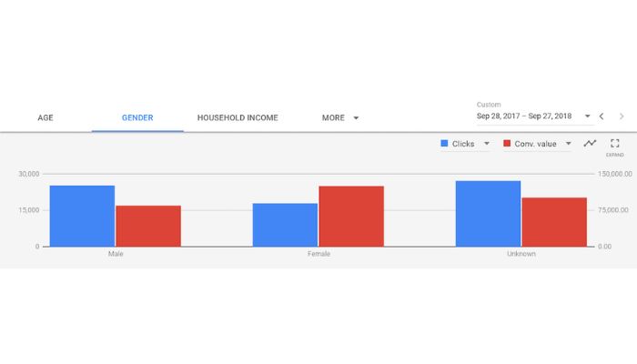Screen dimensions: 637x364
Task: Click the blue Male clicks bar
Action: 82,217
